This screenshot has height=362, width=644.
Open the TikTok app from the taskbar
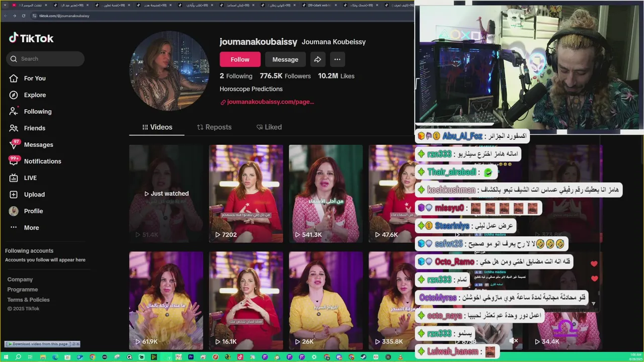pos(240,357)
